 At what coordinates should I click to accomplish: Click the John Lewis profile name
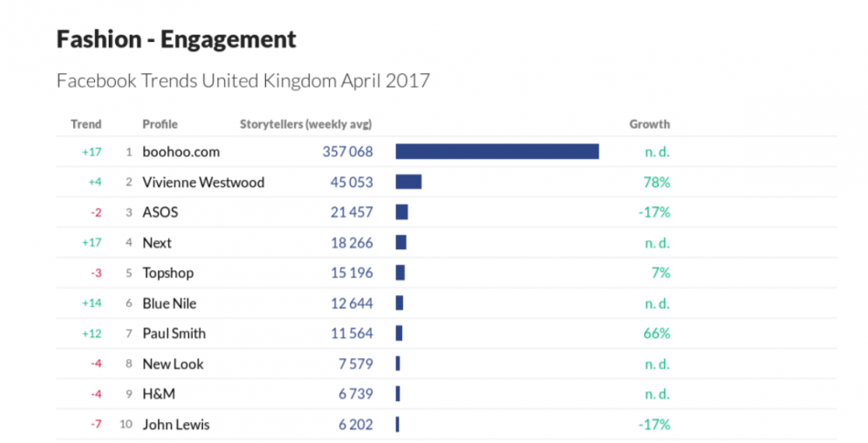point(174,424)
